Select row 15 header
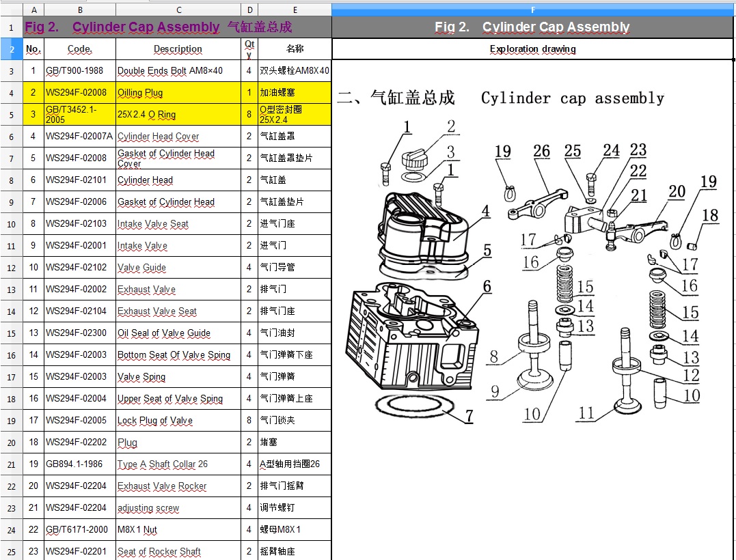 (x=11, y=333)
